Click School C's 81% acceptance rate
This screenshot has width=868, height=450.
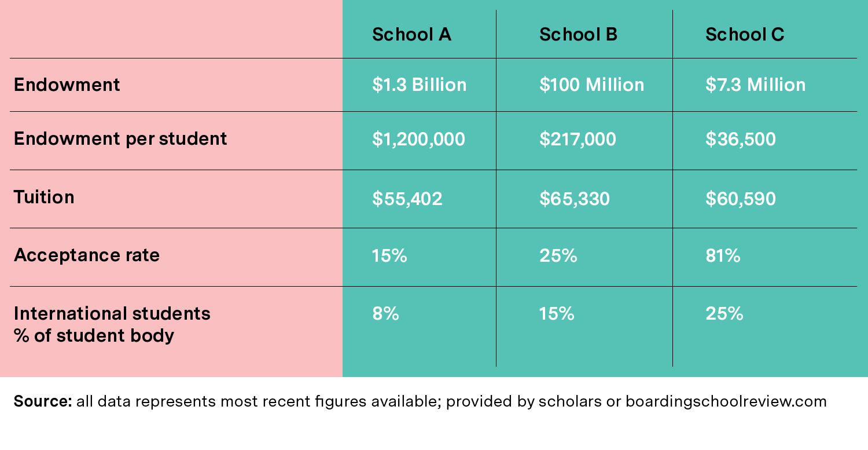coord(723,256)
